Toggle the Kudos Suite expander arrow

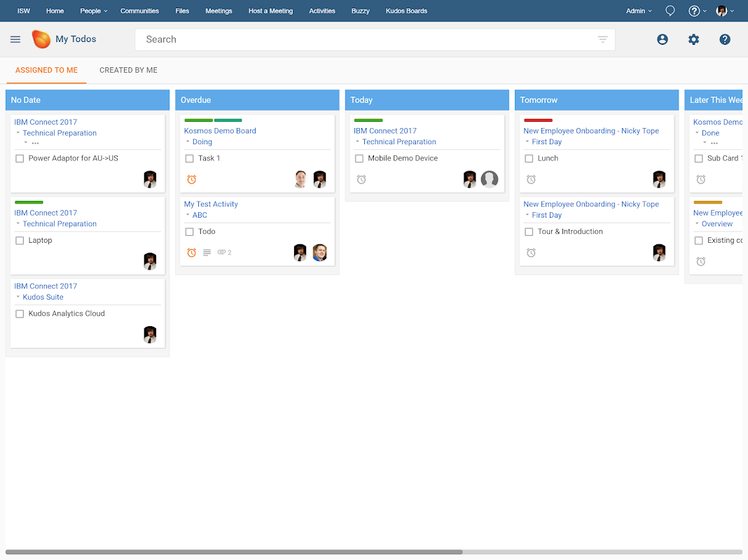click(18, 297)
